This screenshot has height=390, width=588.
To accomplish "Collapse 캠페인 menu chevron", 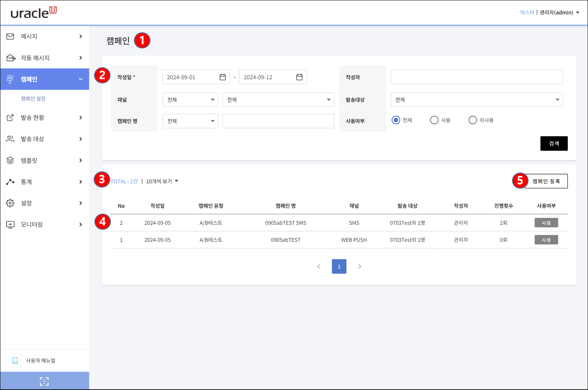I will point(81,79).
